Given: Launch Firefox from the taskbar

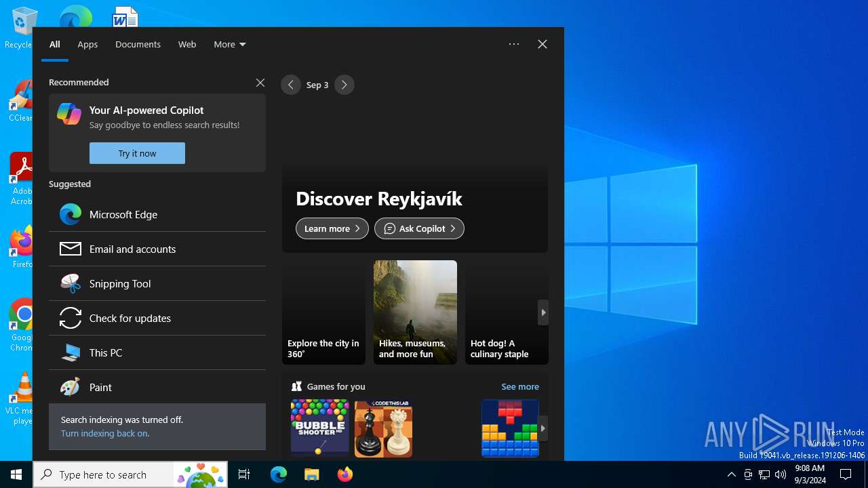Looking at the screenshot, I should pos(344,474).
